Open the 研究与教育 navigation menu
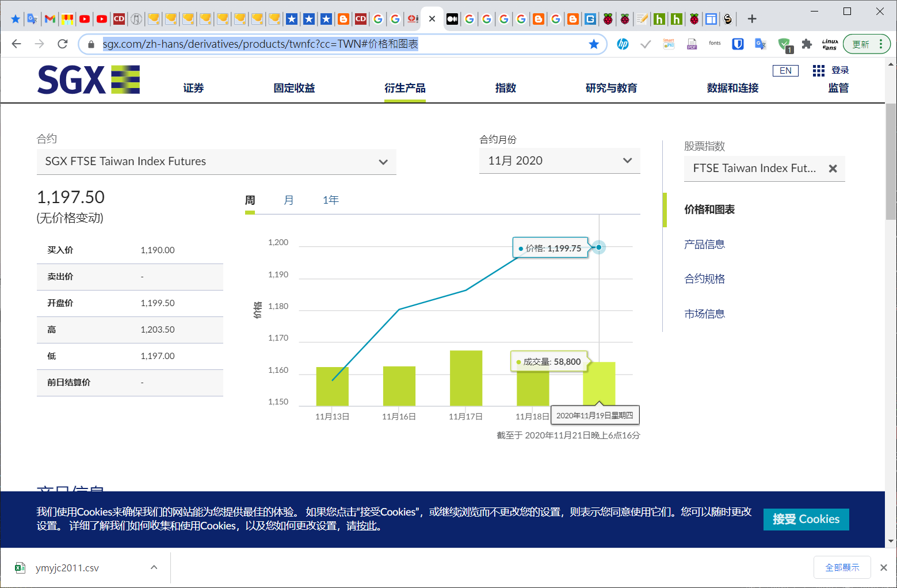Viewport: 897px width, 588px height. tap(611, 88)
